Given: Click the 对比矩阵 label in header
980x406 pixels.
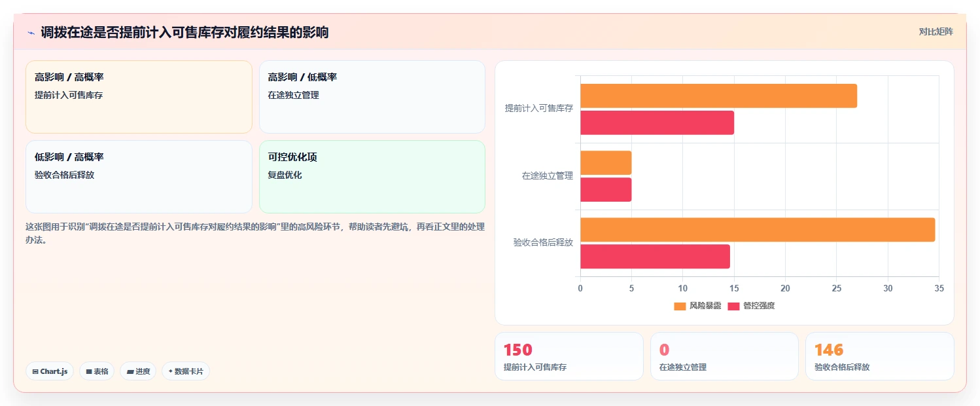Looking at the screenshot, I should [936, 31].
